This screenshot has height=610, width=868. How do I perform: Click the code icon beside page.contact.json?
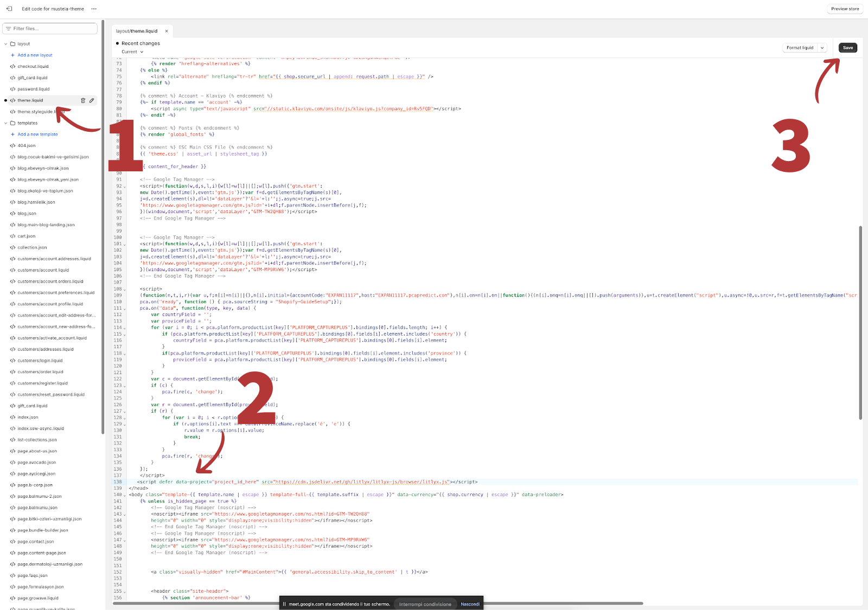tap(12, 542)
